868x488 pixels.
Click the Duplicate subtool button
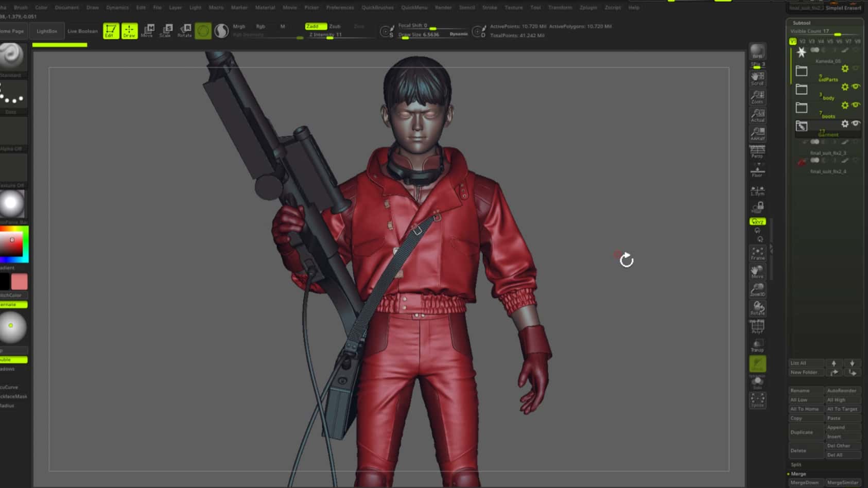(806, 432)
